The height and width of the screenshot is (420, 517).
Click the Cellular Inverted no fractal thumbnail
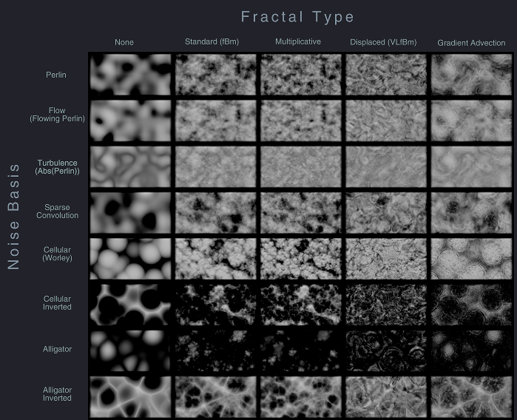[x=131, y=305]
